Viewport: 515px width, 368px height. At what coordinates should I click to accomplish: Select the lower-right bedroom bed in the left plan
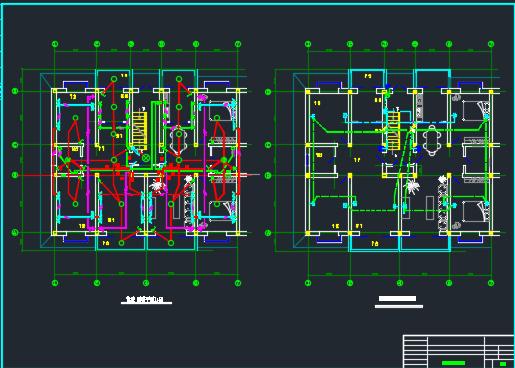(x=222, y=211)
